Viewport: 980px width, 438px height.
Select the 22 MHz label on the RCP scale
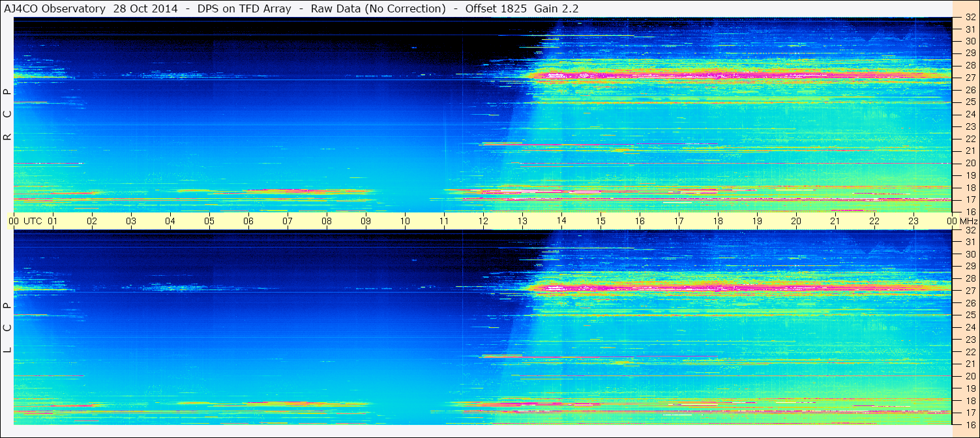970,139
